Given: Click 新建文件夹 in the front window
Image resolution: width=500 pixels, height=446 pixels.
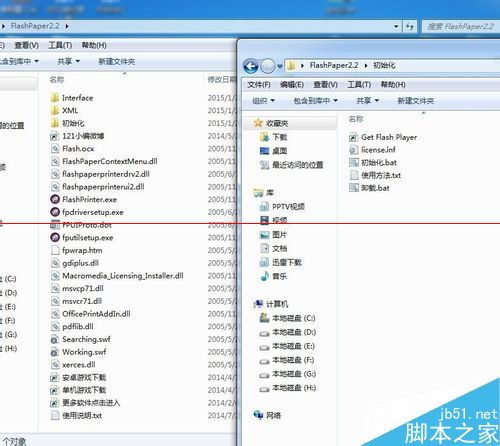Looking at the screenshot, I should [415, 100].
